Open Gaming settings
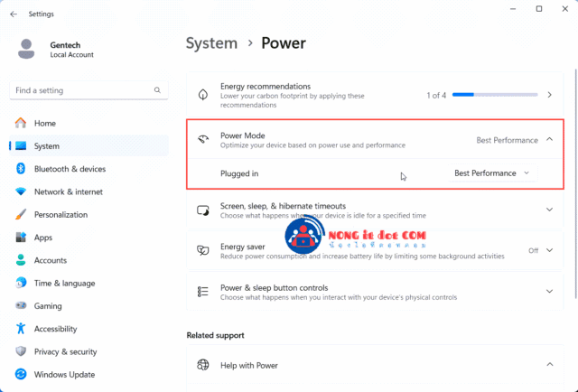The width and height of the screenshot is (578, 392). [x=89, y=306]
